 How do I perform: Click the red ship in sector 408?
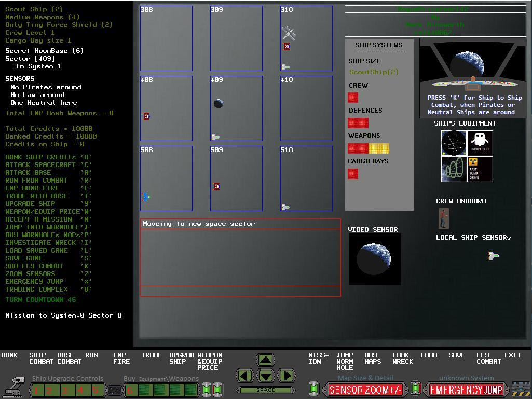click(x=146, y=116)
